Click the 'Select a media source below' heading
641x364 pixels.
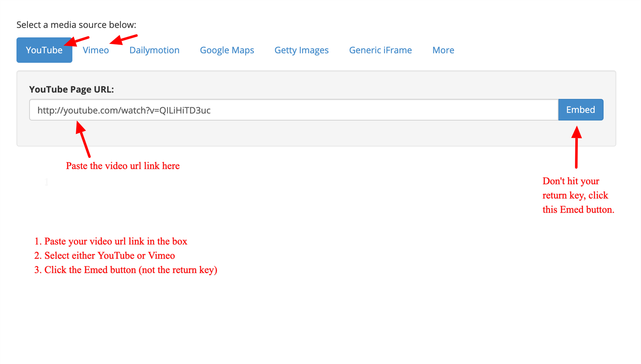coord(76,25)
